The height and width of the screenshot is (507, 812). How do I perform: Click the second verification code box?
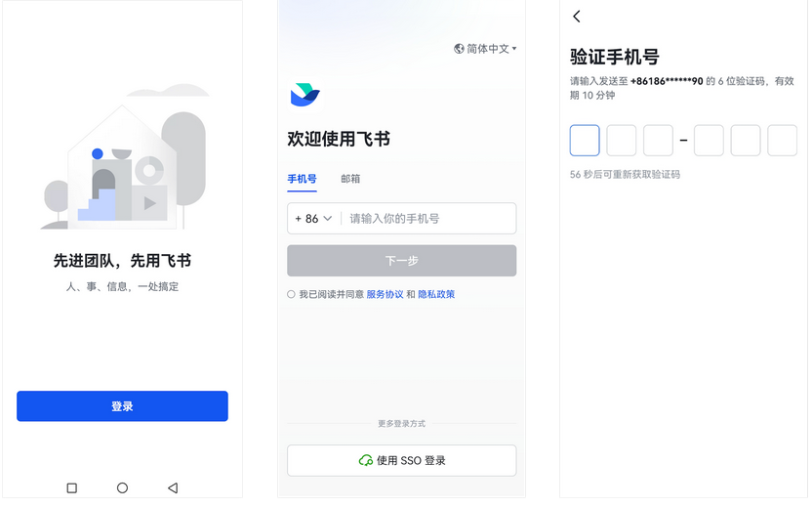point(622,140)
